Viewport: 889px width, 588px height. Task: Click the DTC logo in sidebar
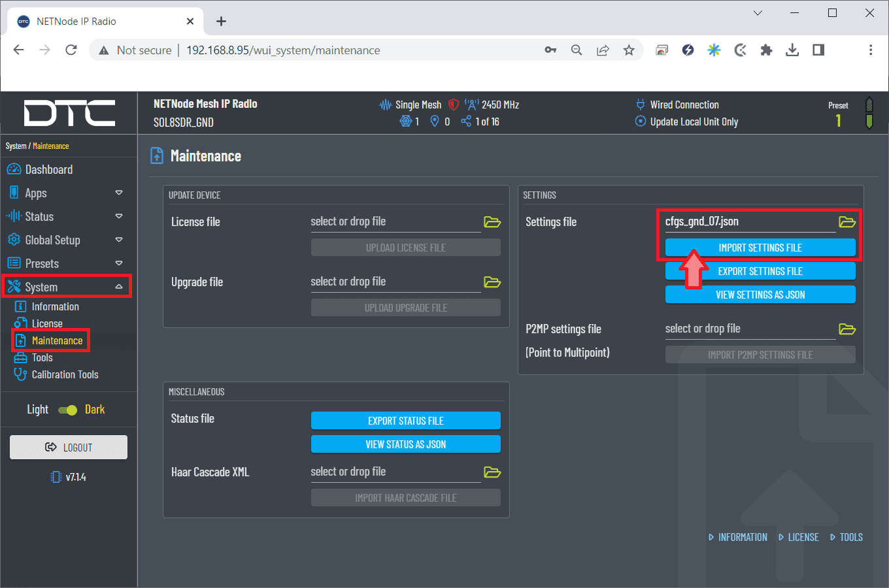click(69, 113)
